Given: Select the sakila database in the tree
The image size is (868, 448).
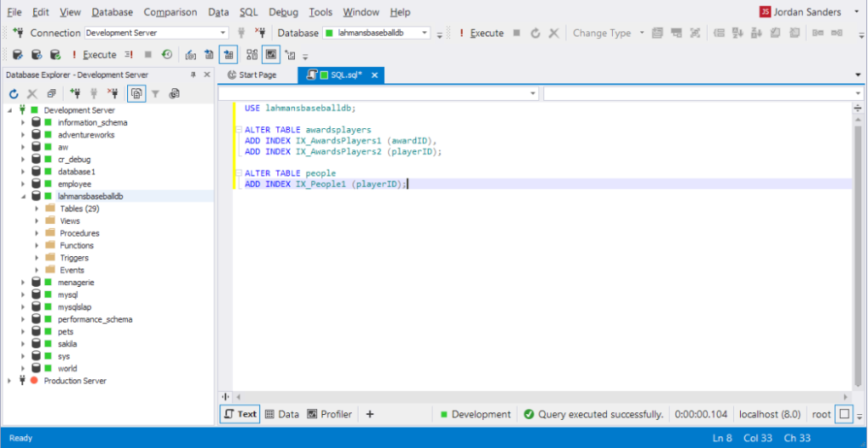Looking at the screenshot, I should coord(67,344).
